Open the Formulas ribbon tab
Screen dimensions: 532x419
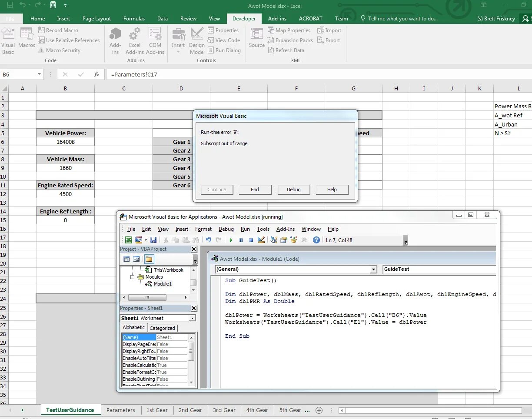point(134,19)
